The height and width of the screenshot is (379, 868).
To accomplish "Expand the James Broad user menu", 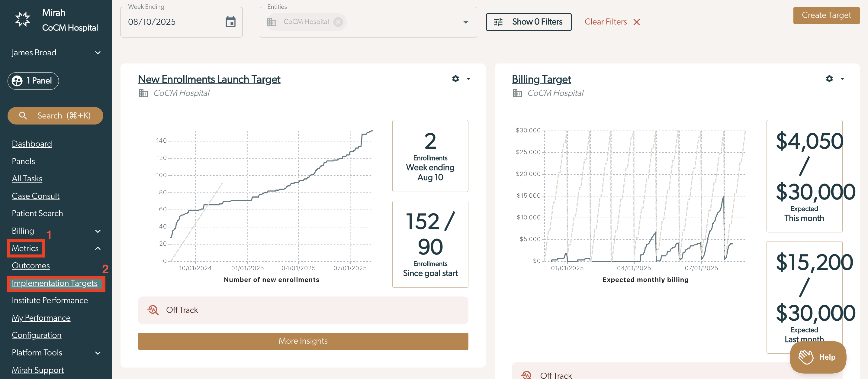I will pyautogui.click(x=98, y=53).
